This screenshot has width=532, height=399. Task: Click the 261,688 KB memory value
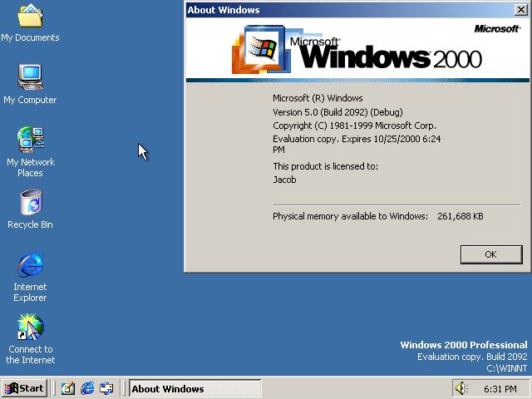pos(460,216)
